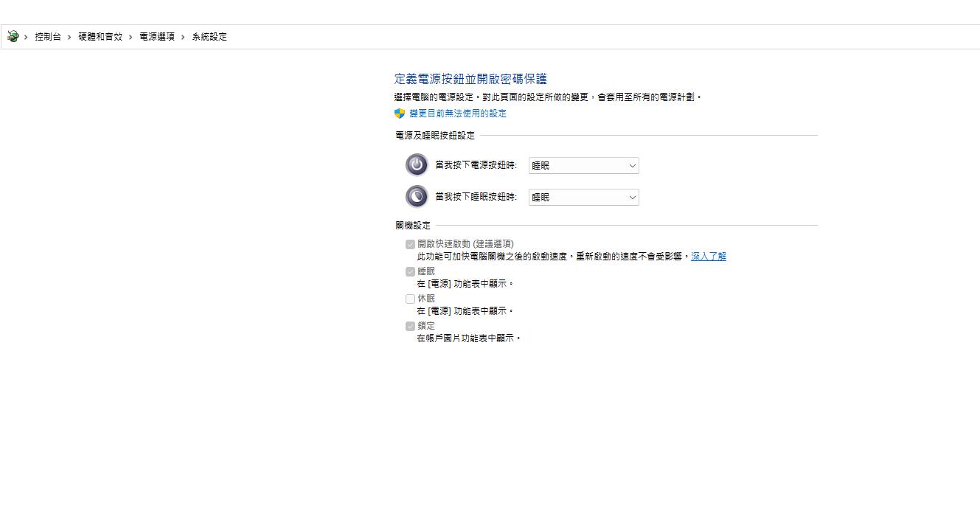Click the 睡眠 checkbox under 關機設定
This screenshot has width=980, height=511.
(x=410, y=271)
